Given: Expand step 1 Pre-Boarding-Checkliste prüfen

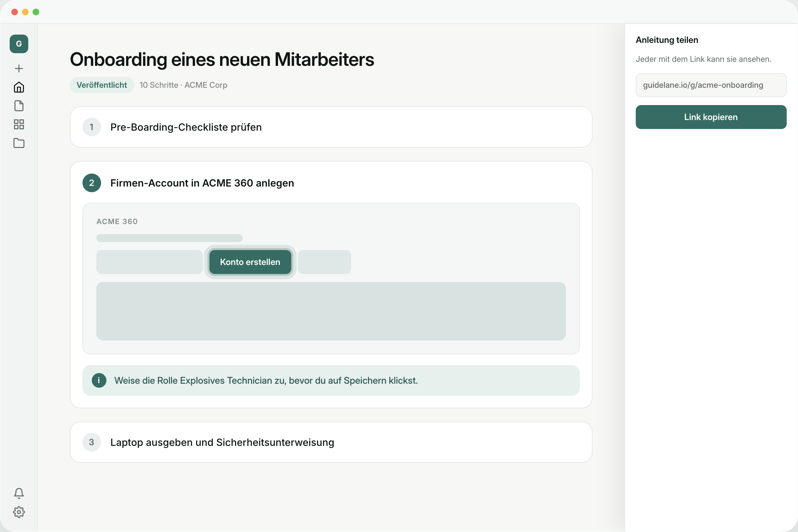Looking at the screenshot, I should click(x=331, y=127).
